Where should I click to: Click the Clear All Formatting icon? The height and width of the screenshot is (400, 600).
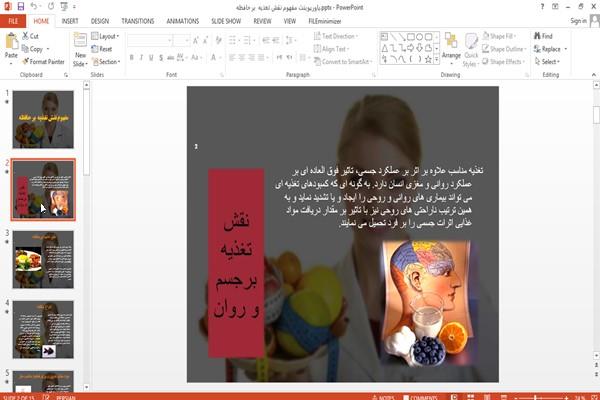coord(218,40)
